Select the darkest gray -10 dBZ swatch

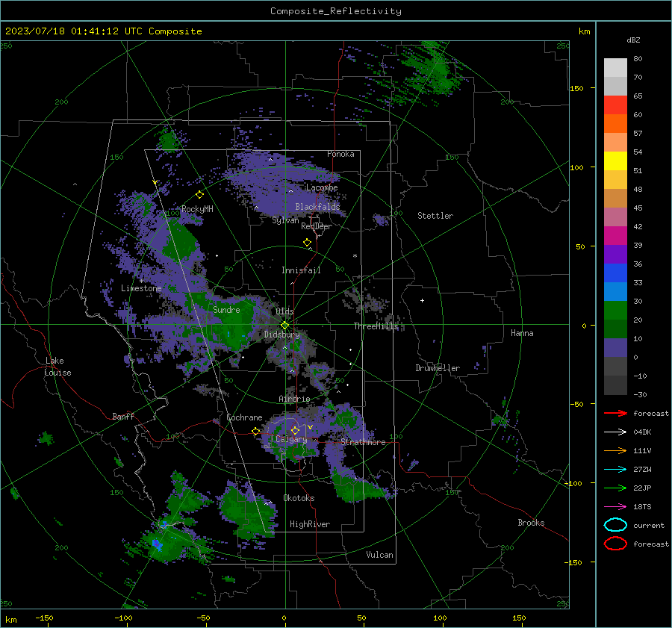point(615,385)
